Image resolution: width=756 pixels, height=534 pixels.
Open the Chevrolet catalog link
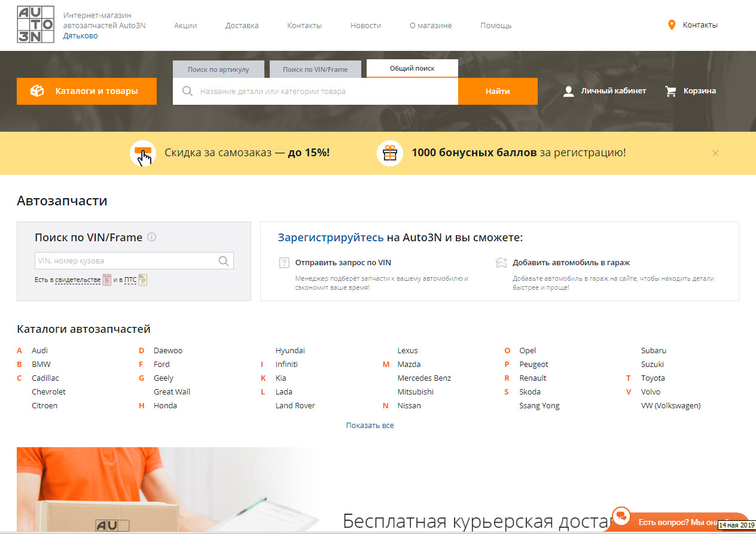(x=49, y=392)
